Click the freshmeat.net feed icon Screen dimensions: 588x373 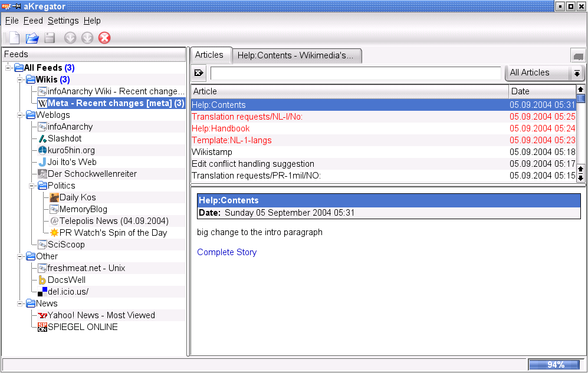tap(42, 268)
